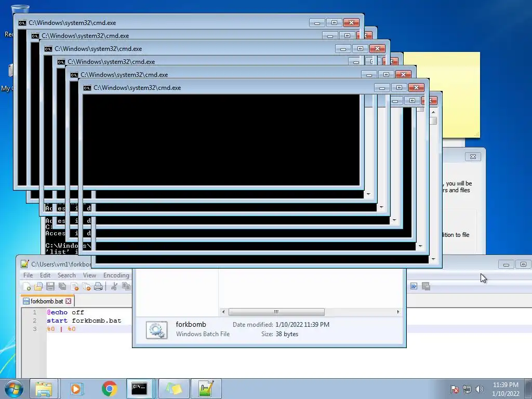532x399 pixels.
Task: Click scroll-down arrow of the frontmost cmd window
Action: point(420,246)
